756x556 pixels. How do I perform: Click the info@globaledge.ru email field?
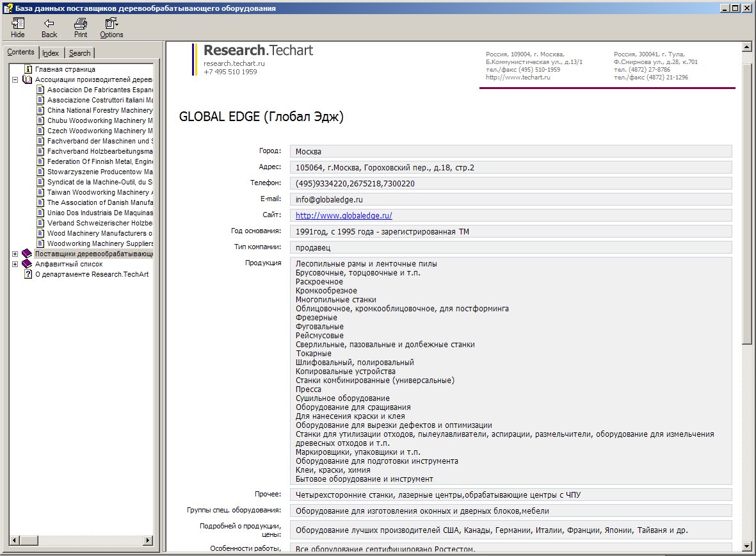(x=511, y=199)
